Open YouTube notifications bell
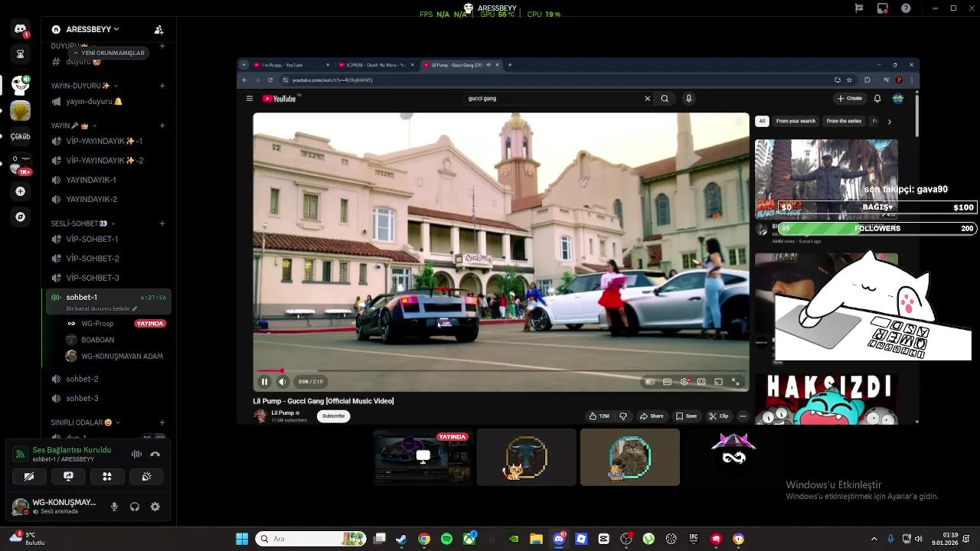Image resolution: width=980 pixels, height=551 pixels. pyautogui.click(x=877, y=98)
